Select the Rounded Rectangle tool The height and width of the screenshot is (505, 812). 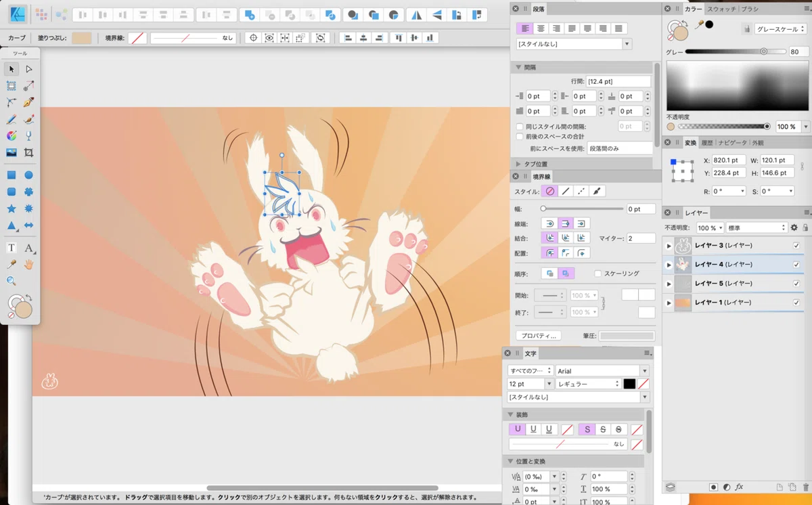coord(12,192)
